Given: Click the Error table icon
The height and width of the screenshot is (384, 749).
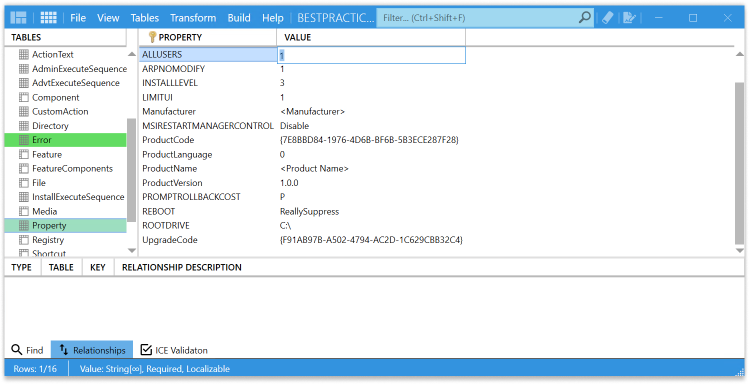Looking at the screenshot, I should 23,140.
